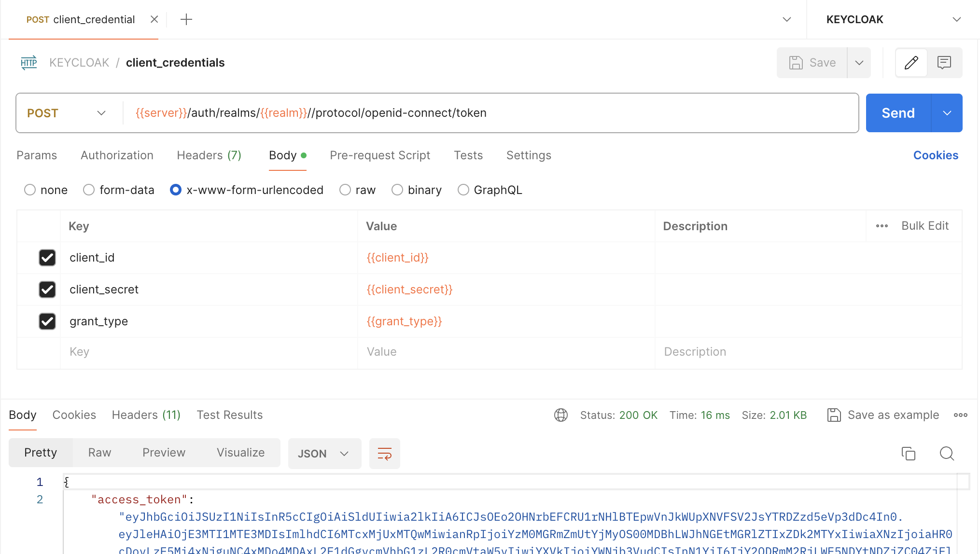Click the request URL input field

tap(490, 113)
